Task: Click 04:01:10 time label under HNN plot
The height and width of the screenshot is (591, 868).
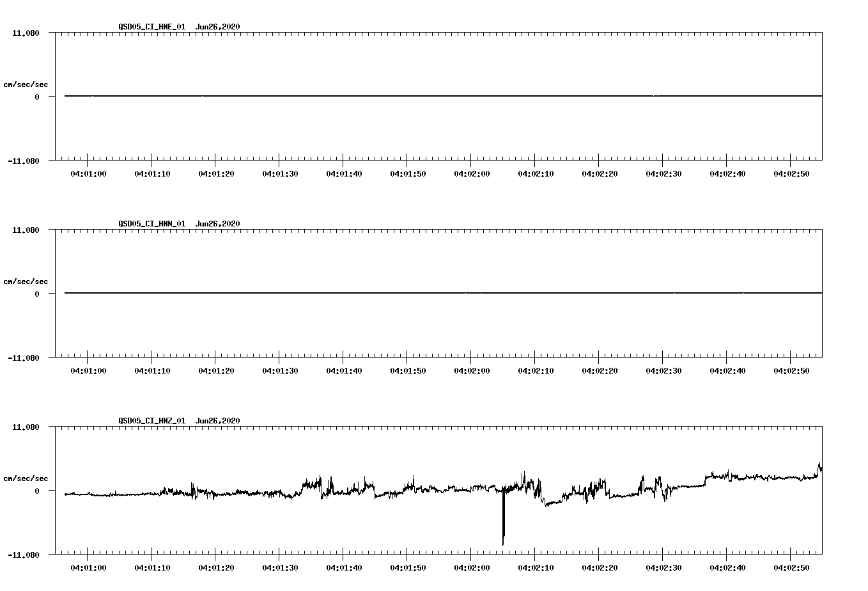Action: coord(152,371)
